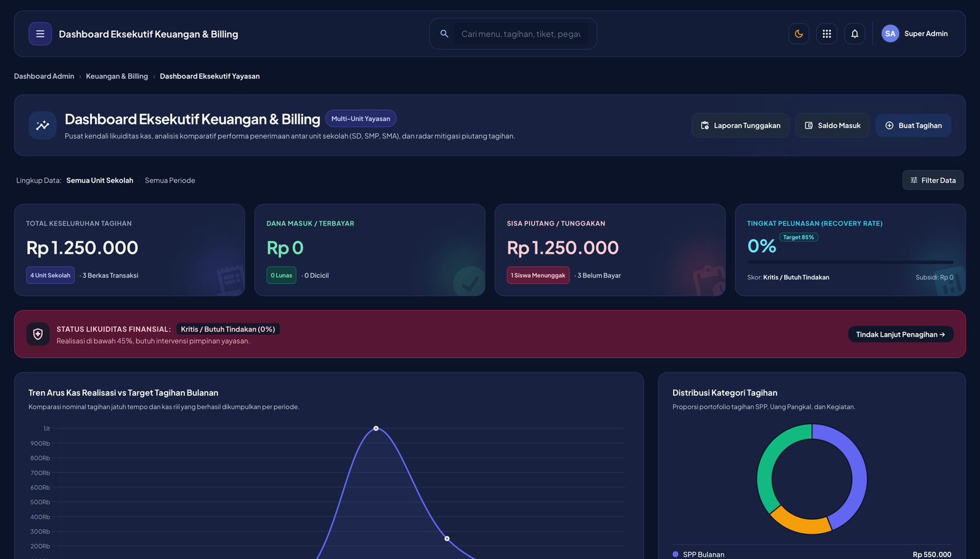
Task: Open notifications bell
Action: pos(855,34)
